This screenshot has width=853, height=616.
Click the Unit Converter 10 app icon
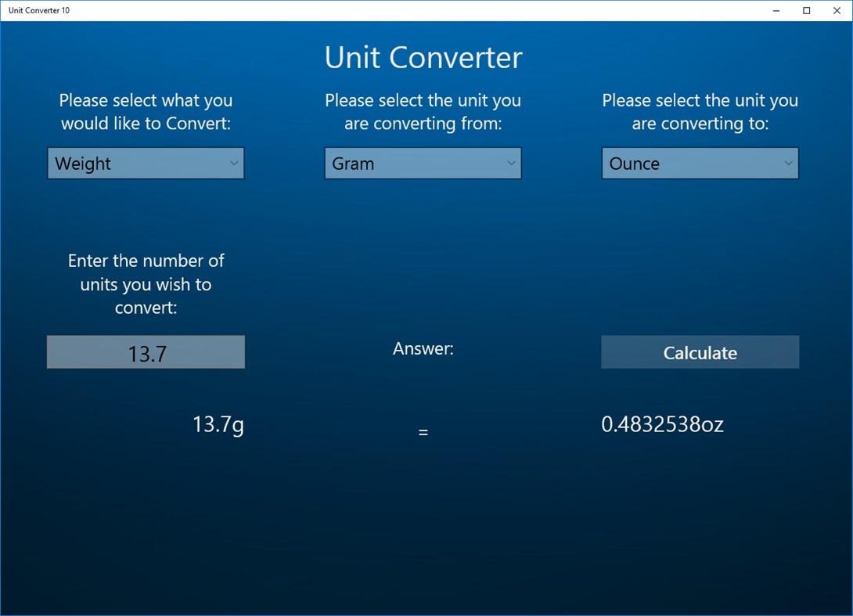[8, 10]
